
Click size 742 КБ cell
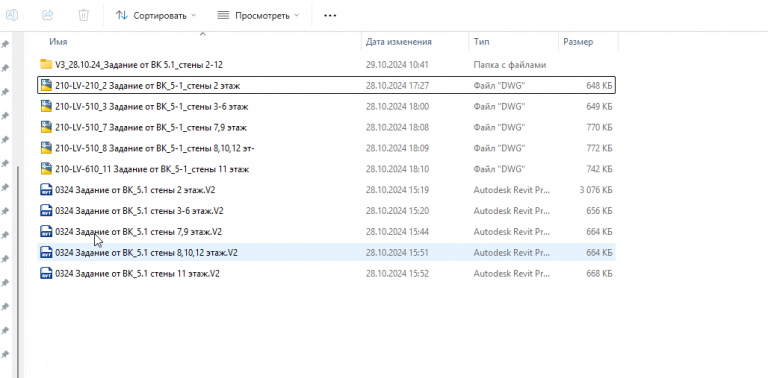point(599,169)
